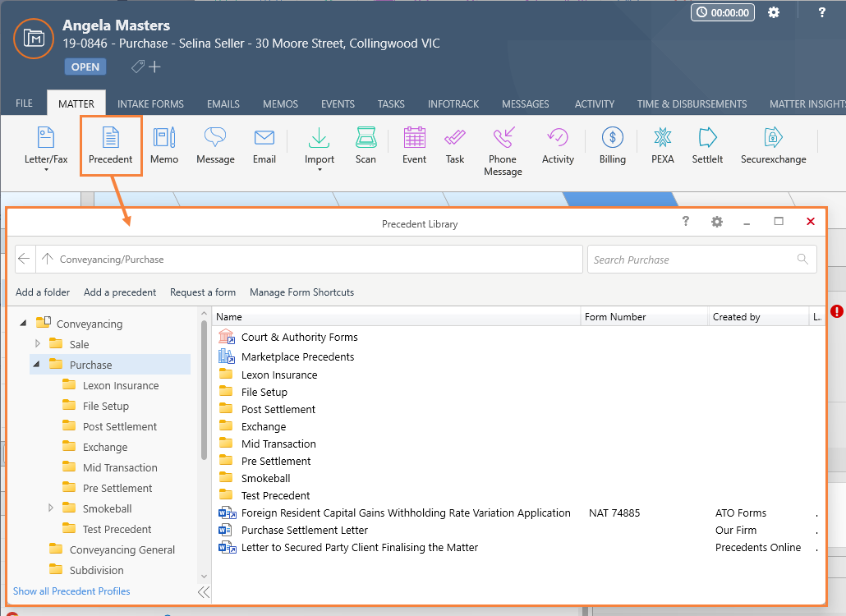Select the Subdivision folder
The width and height of the screenshot is (846, 616).
pos(97,570)
